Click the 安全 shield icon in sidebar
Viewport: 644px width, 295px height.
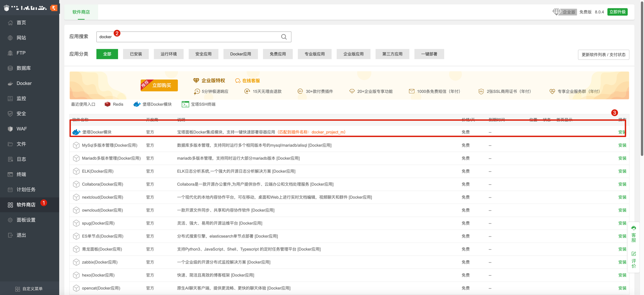click(10, 114)
